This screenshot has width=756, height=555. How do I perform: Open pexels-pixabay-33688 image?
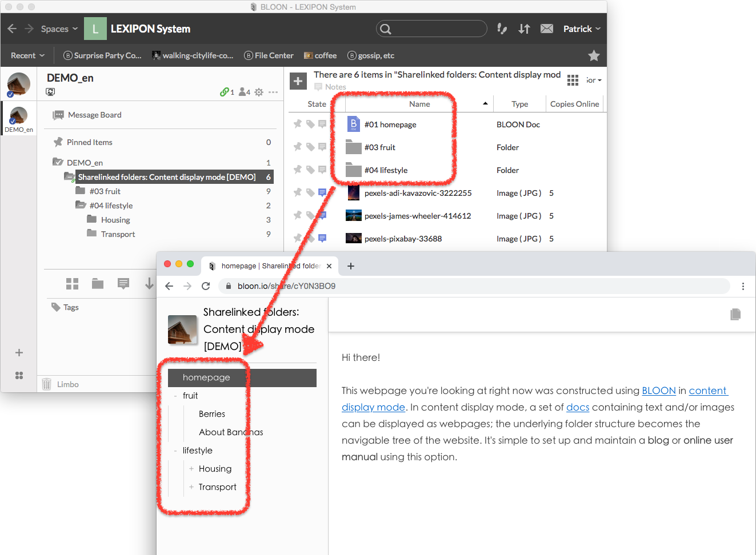[x=403, y=239]
